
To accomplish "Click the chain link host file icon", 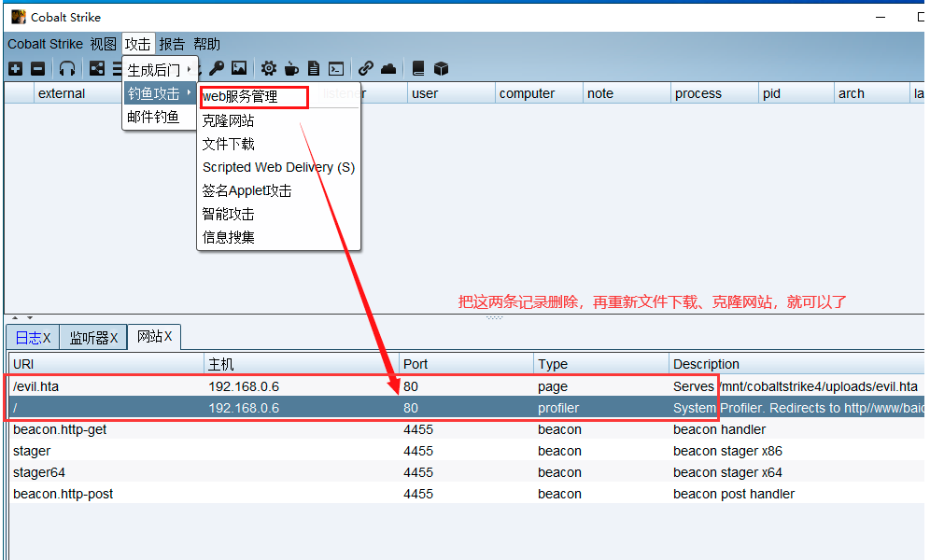I will [x=366, y=68].
